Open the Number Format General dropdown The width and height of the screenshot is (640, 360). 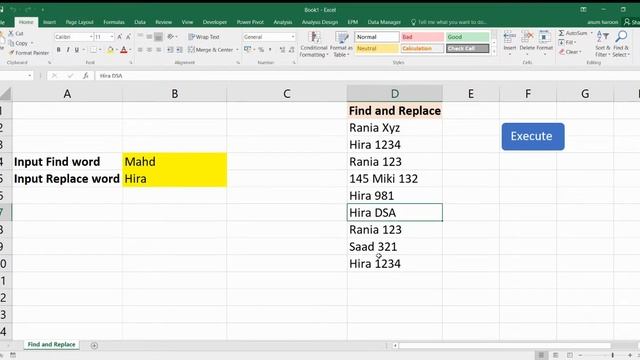(x=293, y=37)
